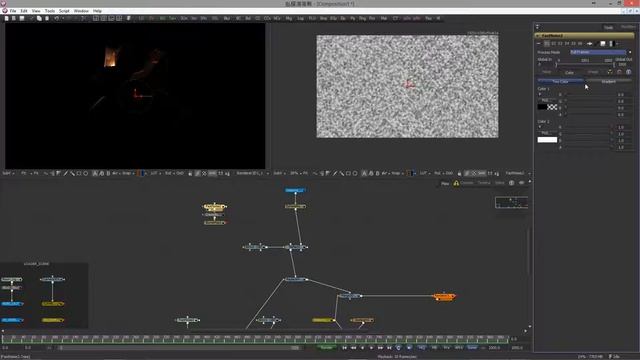Toggle the lock icon in left viewer toolbar

coord(190,173)
